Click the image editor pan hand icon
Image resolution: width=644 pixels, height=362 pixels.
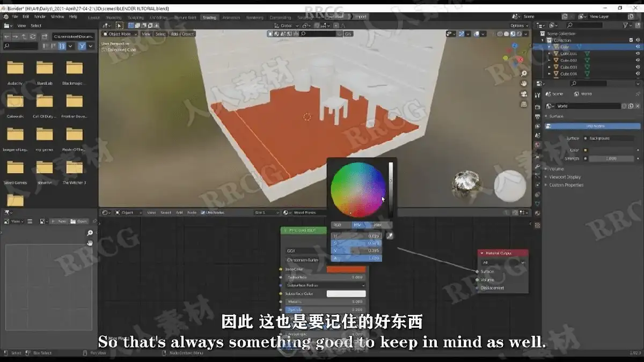[x=90, y=242]
